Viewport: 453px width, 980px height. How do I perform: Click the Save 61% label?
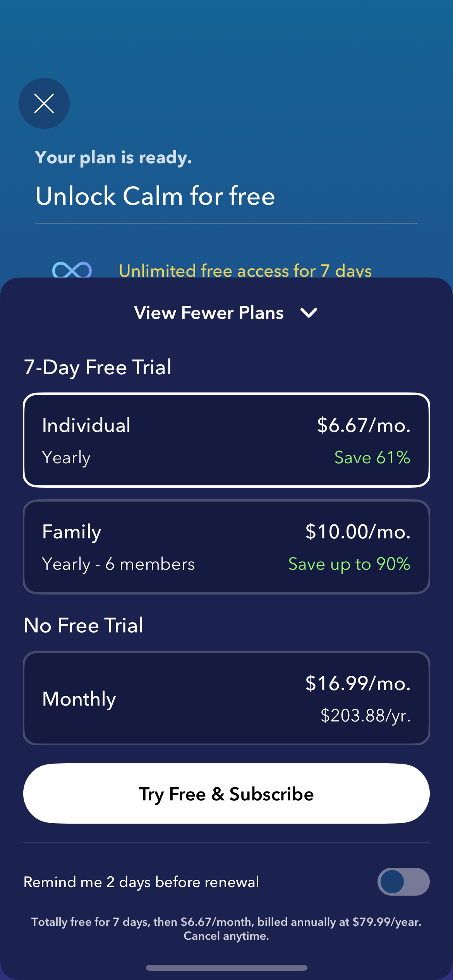[372, 457]
